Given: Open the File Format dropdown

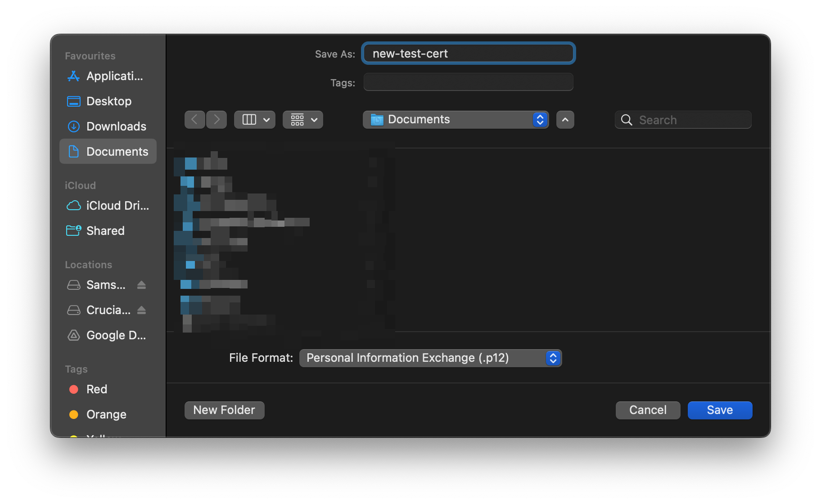Looking at the screenshot, I should click(x=430, y=358).
